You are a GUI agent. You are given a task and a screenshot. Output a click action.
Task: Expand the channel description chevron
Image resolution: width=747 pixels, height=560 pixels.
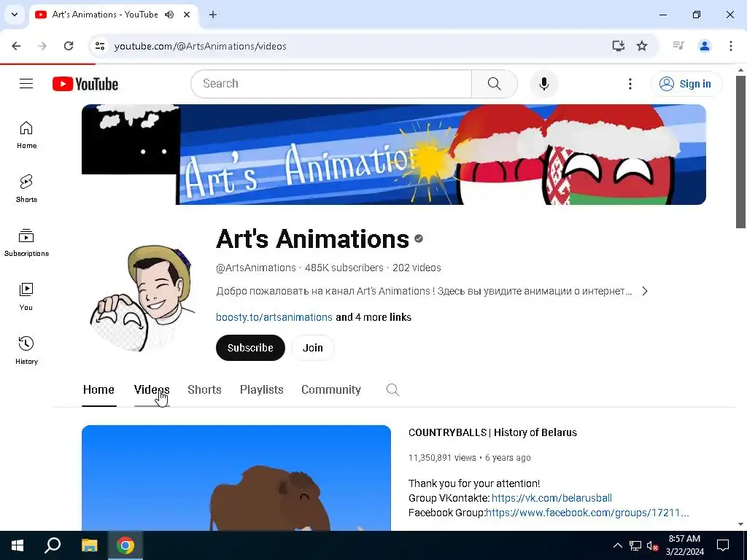click(x=645, y=291)
